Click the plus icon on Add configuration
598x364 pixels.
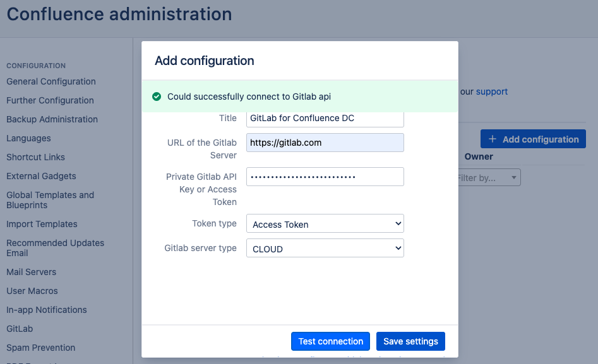(493, 139)
